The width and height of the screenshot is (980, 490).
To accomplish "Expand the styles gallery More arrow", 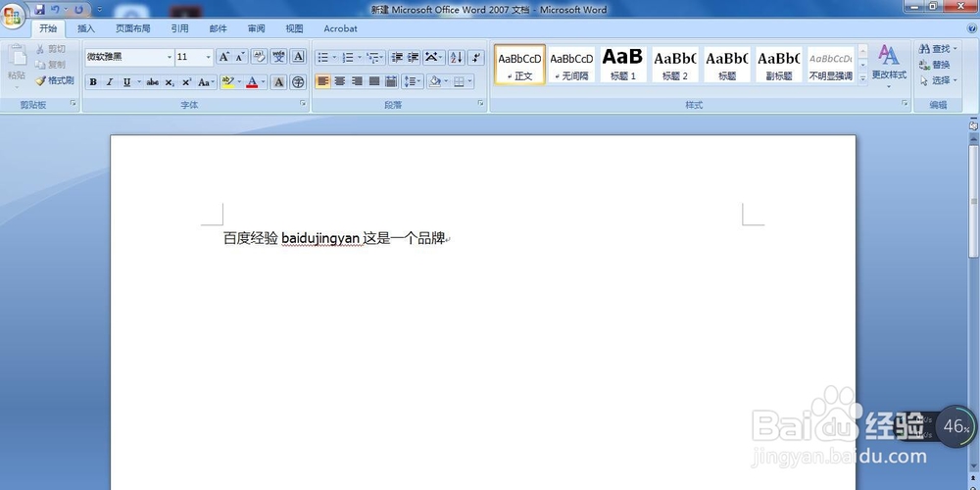I will coord(862,78).
